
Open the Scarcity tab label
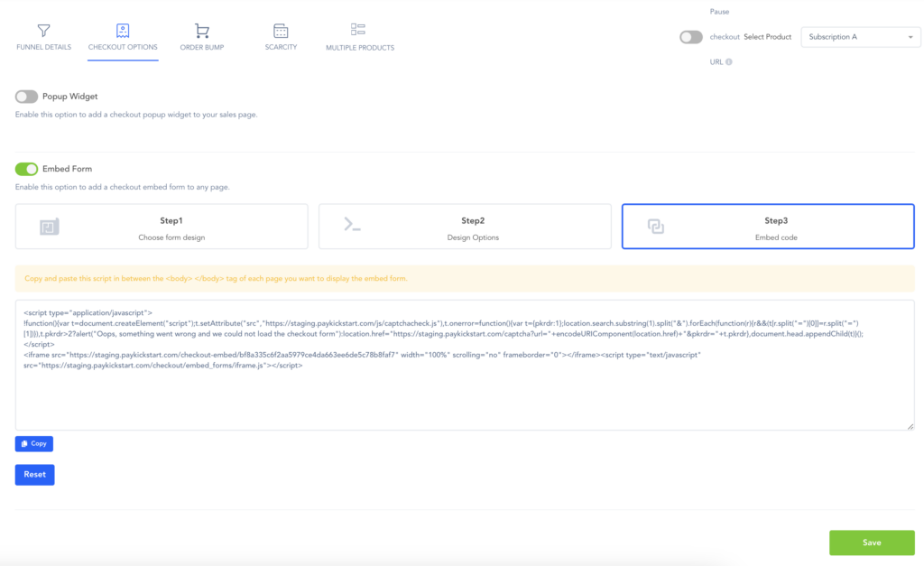pyautogui.click(x=281, y=47)
